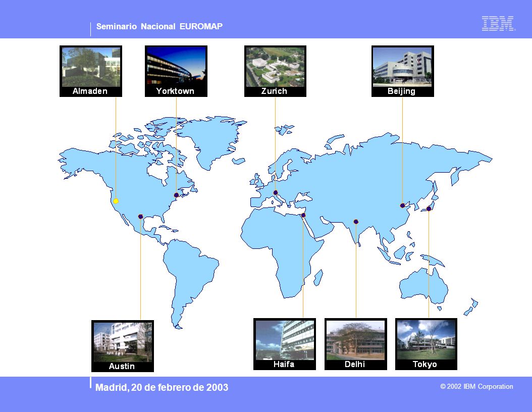Select the 'Tokyo' caption text

coord(425,365)
